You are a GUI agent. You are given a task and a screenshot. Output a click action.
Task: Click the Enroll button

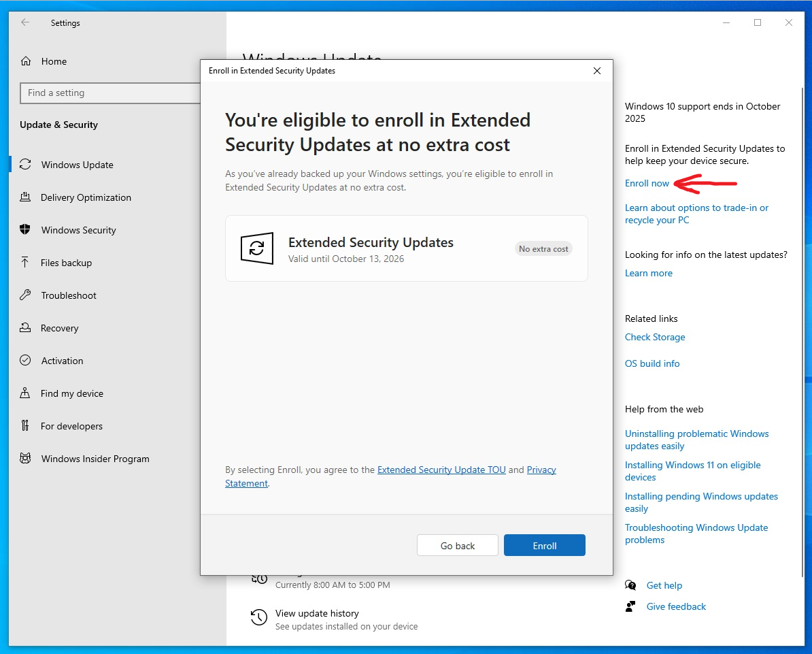(x=544, y=545)
